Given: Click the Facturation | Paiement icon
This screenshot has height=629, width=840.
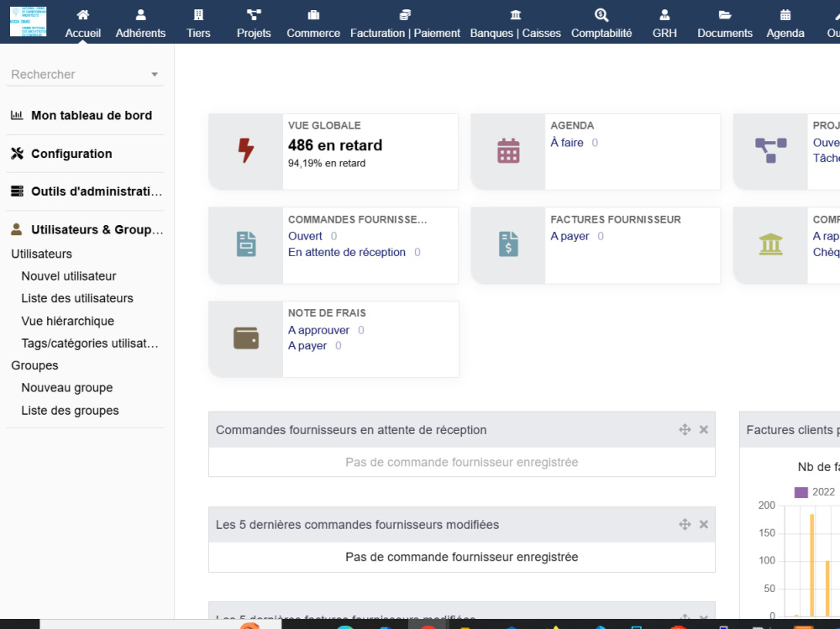Looking at the screenshot, I should [405, 14].
